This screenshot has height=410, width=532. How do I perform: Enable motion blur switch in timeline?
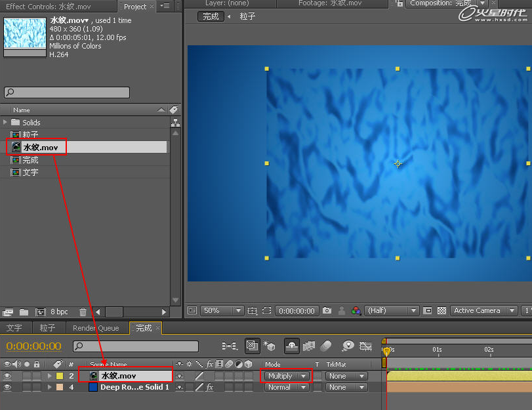pyautogui.click(x=326, y=346)
